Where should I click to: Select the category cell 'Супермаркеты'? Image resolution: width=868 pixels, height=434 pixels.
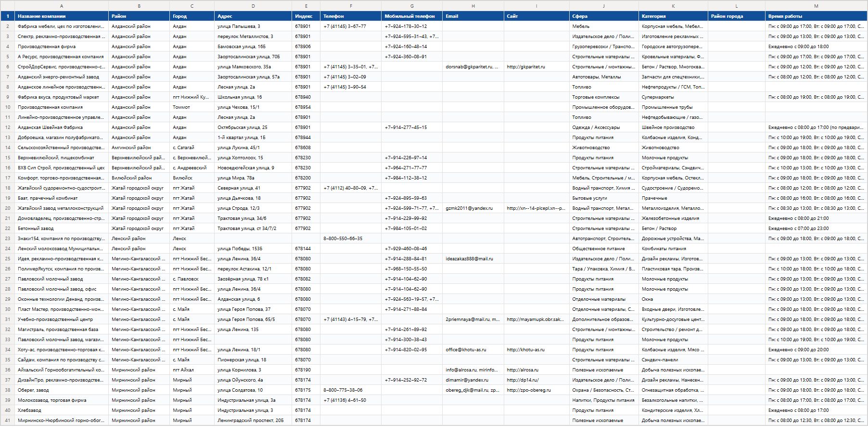tap(673, 97)
